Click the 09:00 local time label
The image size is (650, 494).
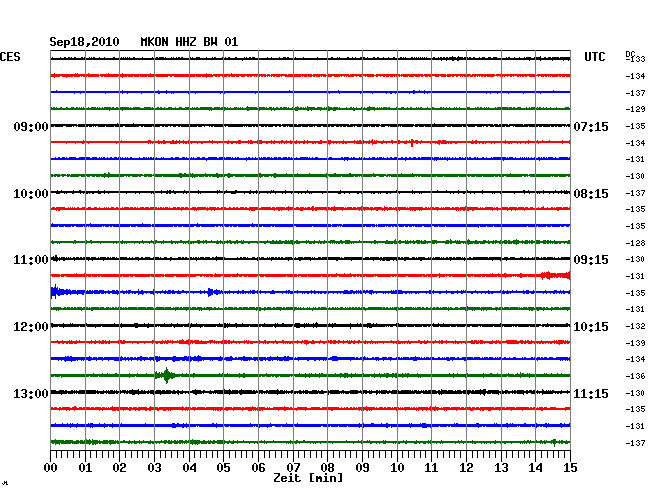(x=31, y=126)
